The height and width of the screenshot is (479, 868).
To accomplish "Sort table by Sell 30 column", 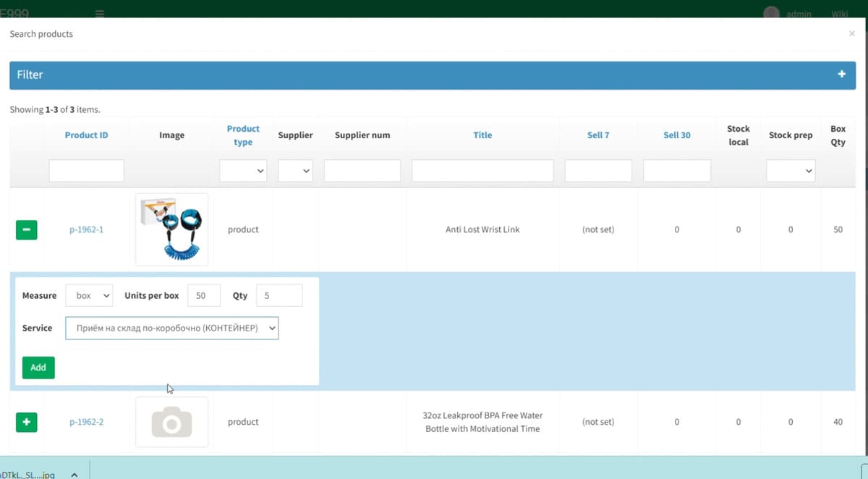I will tap(676, 135).
